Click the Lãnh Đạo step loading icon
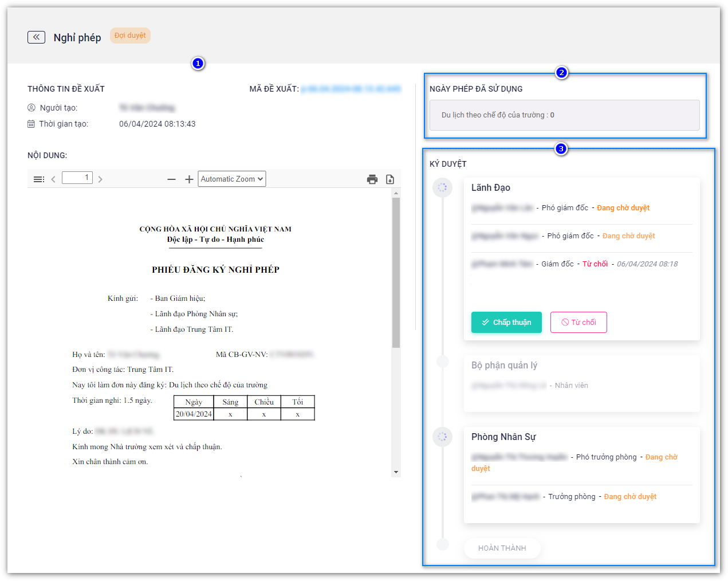Viewport: 728px width, 581px height. (x=442, y=187)
